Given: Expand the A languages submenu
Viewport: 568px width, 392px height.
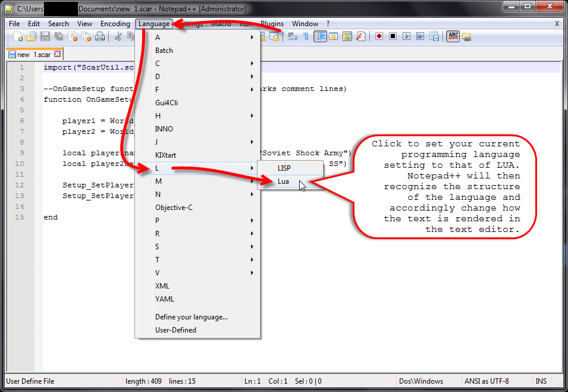Looking at the screenshot, I should click(x=204, y=37).
